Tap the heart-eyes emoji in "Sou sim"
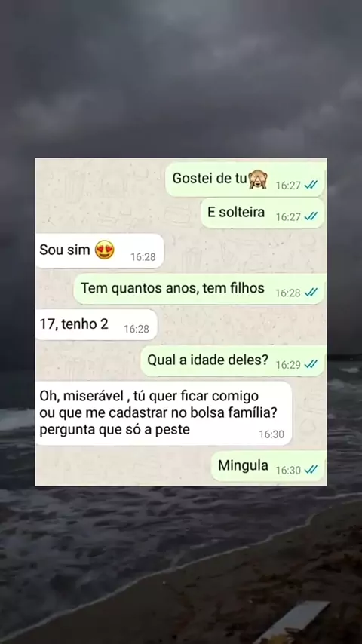This screenshot has height=644, width=362. tap(104, 250)
